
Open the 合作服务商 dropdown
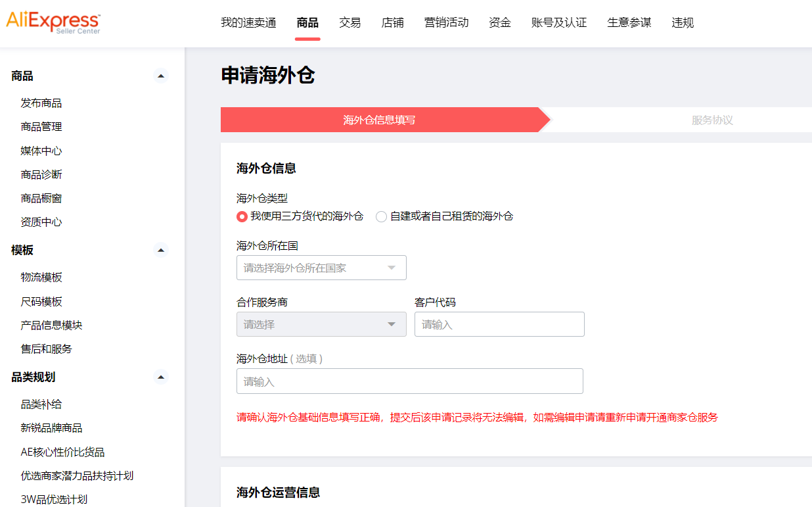click(321, 324)
